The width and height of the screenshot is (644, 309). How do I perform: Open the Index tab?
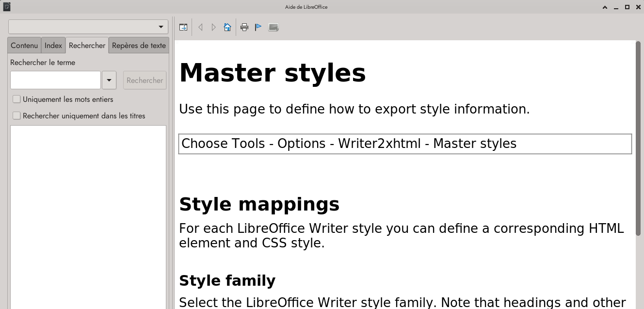point(53,46)
